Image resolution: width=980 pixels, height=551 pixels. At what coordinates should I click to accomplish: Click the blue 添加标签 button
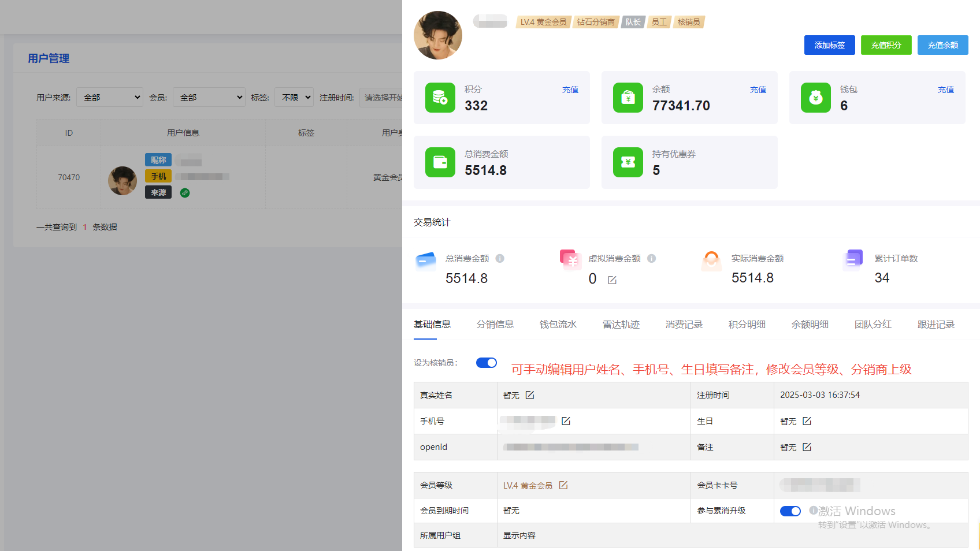[x=829, y=45]
